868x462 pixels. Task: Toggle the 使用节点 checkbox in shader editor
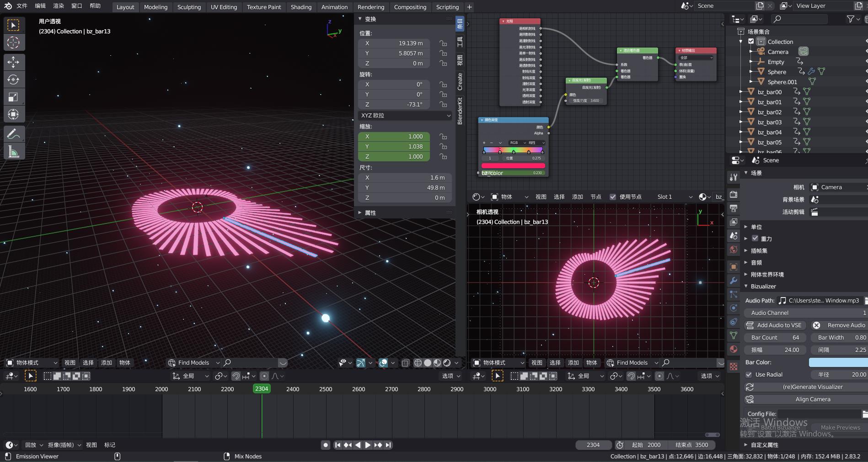point(613,196)
